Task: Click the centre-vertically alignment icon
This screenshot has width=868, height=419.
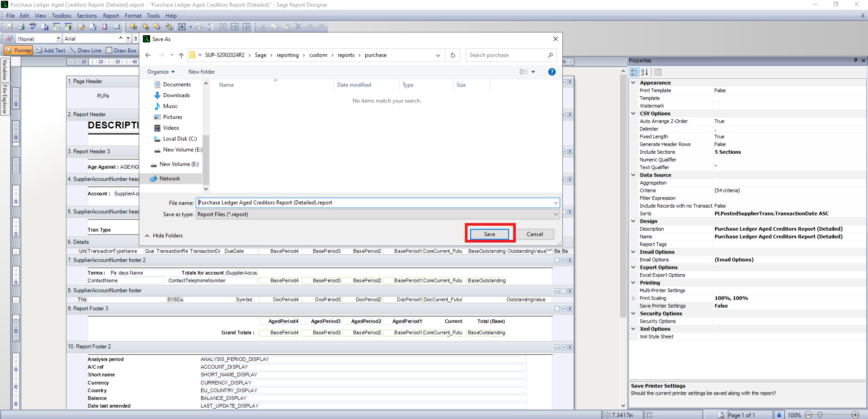Action: pos(246,27)
